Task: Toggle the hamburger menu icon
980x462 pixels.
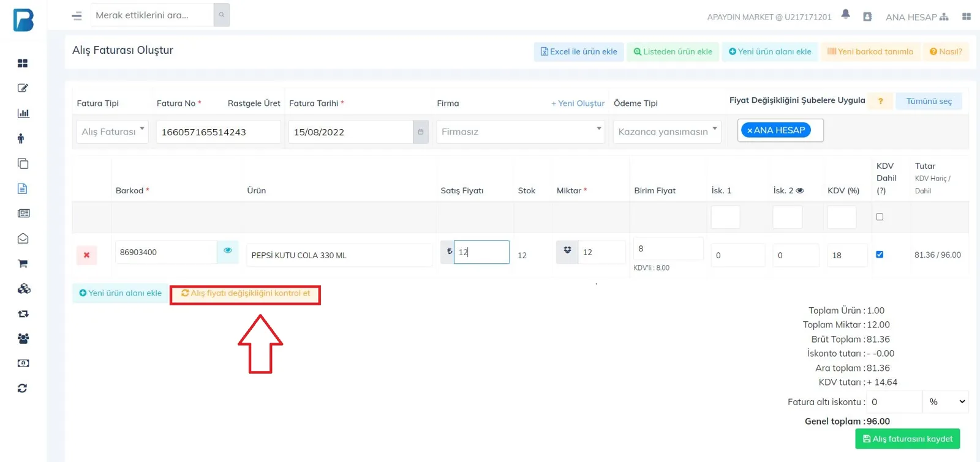Action: coord(77,16)
